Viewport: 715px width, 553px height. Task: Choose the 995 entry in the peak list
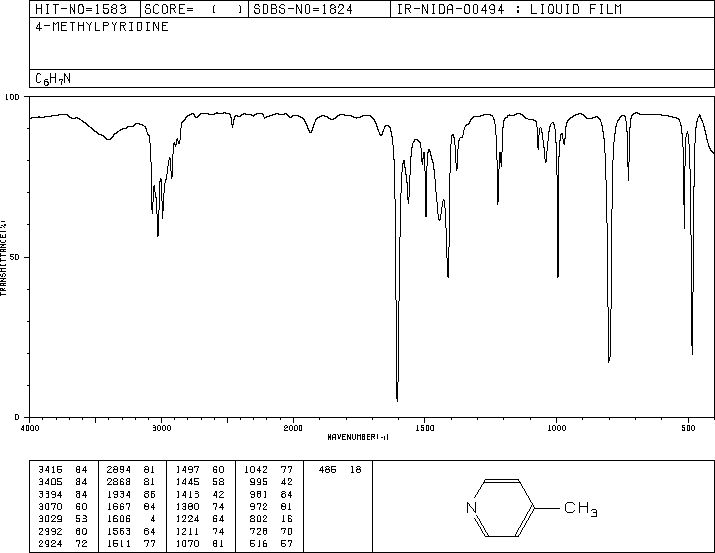pos(259,482)
